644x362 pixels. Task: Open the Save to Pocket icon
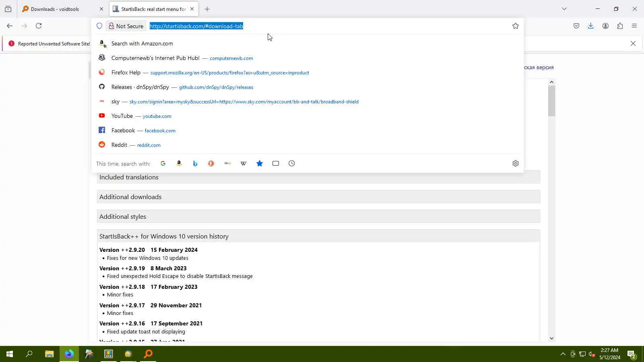click(576, 26)
